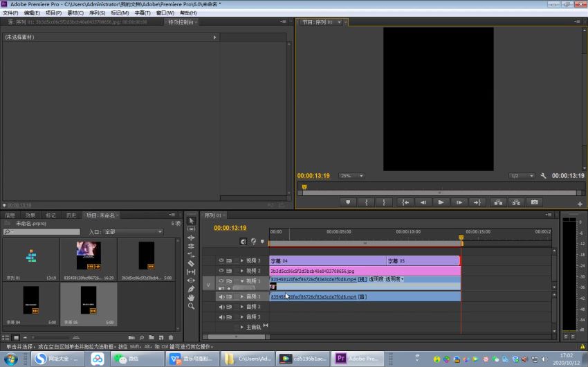Click the Automate to Sequence icon
Screen dimensions: 588x367
pyautogui.click(x=131, y=338)
